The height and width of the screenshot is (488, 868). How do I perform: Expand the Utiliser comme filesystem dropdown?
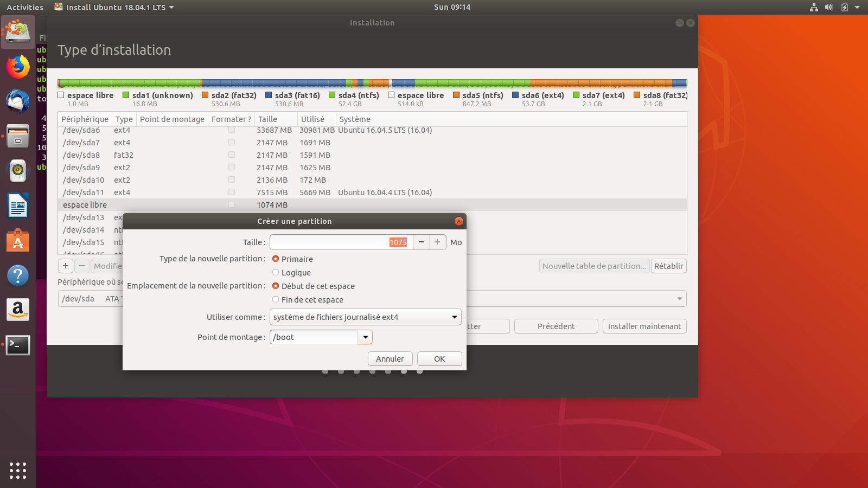pos(454,317)
